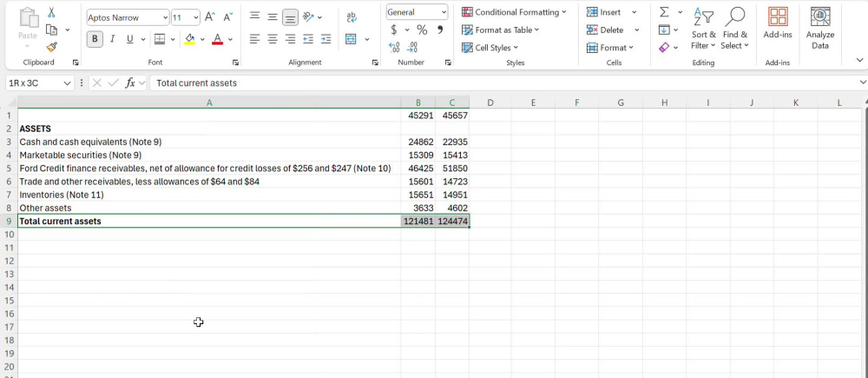Open Alignment settings dialog launcher
This screenshot has height=378, width=868.
coord(375,63)
